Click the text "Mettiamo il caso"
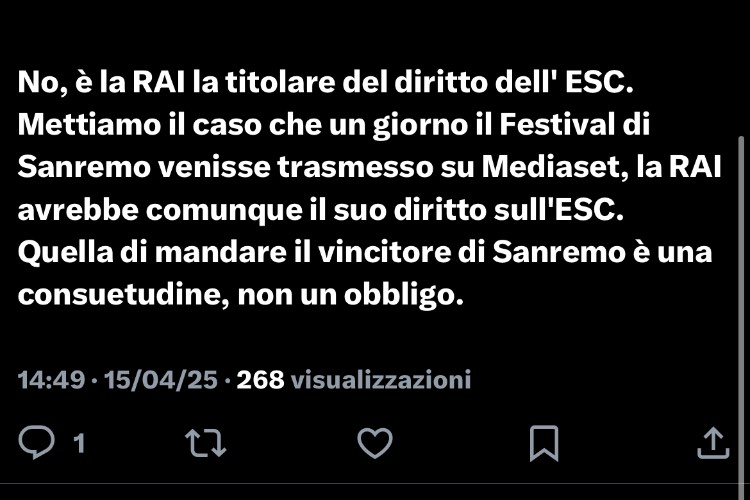Image resolution: width=750 pixels, height=500 pixels. click(139, 125)
